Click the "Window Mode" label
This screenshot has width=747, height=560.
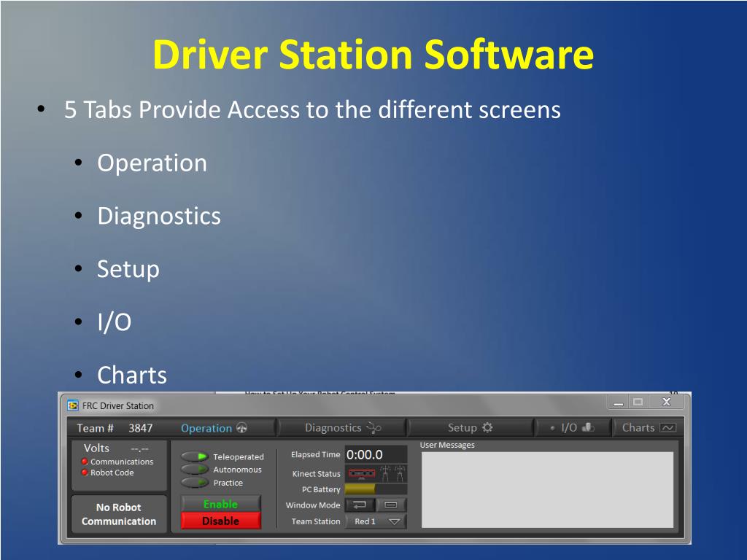[x=313, y=505]
